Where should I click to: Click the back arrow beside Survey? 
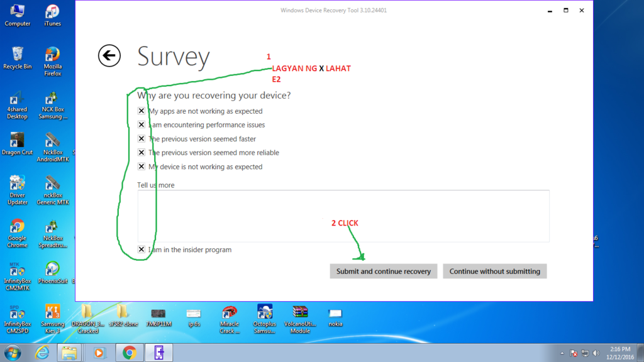(109, 56)
